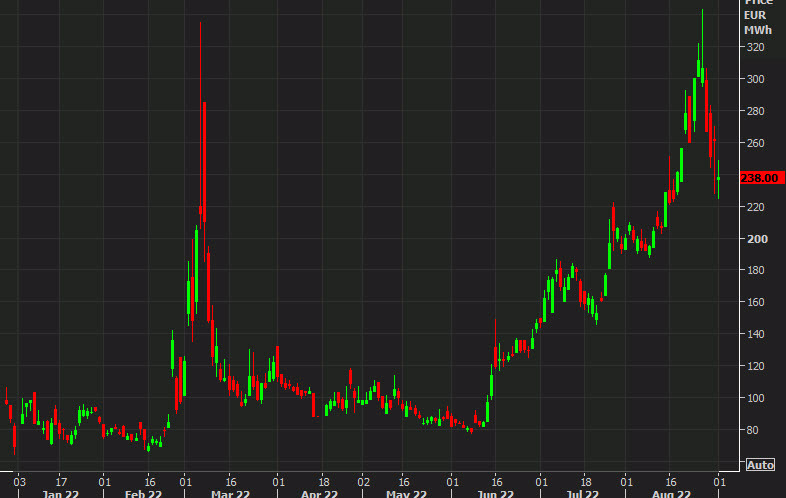Click the Mar 22 month label
Viewport: 786px width, 498px height.
point(230,494)
